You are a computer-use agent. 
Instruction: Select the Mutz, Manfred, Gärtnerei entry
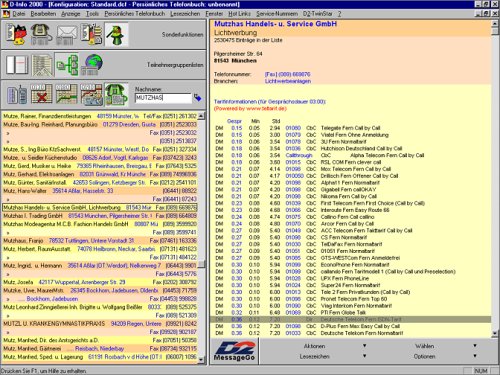[x=100, y=348]
